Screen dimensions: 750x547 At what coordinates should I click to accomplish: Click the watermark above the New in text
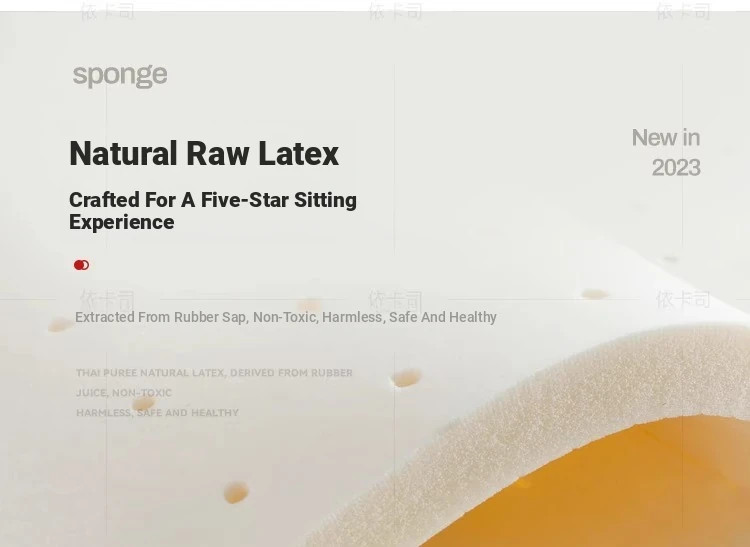(x=683, y=11)
